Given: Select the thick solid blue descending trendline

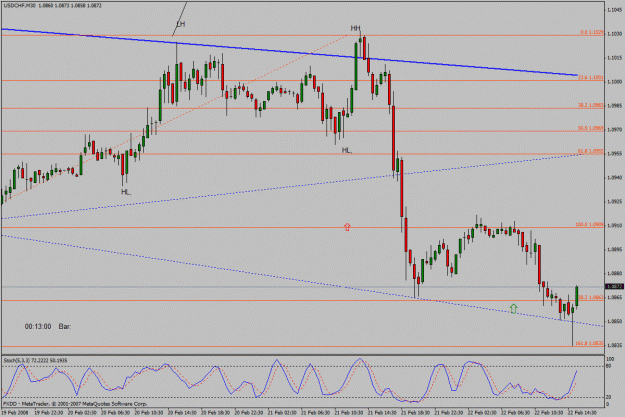Looking at the screenshot, I should point(289,52).
